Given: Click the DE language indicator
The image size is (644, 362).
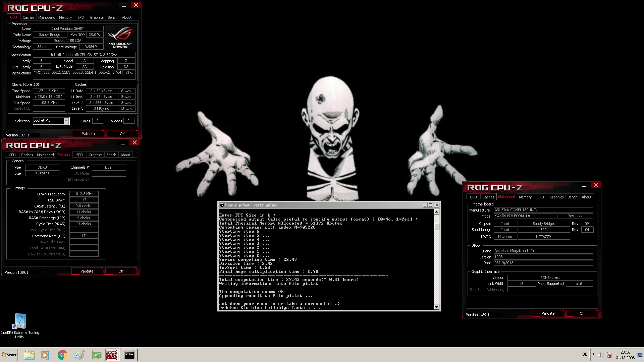Looking at the screenshot, I should [x=585, y=354].
